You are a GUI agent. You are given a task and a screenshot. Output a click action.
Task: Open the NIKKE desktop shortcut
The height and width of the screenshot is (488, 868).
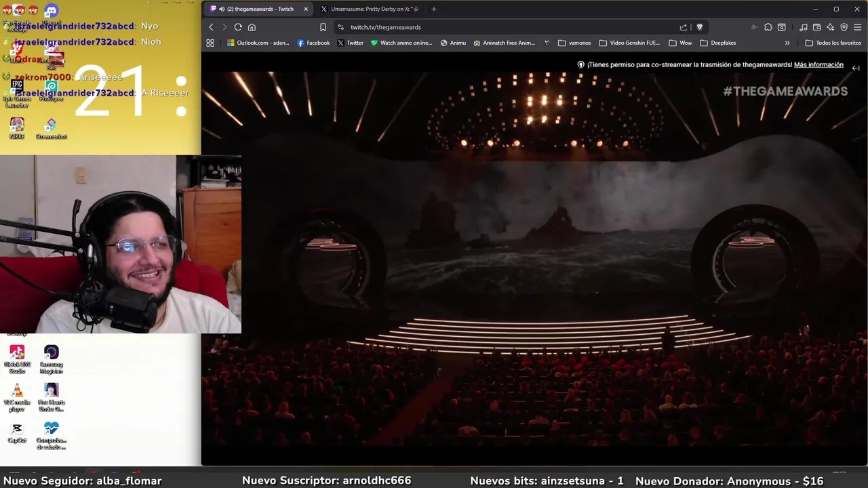point(17,128)
